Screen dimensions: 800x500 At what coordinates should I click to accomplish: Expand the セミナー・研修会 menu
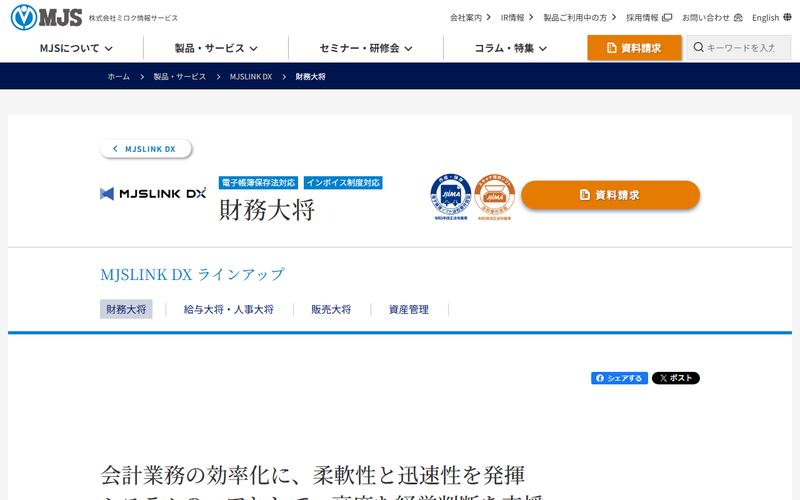(366, 48)
